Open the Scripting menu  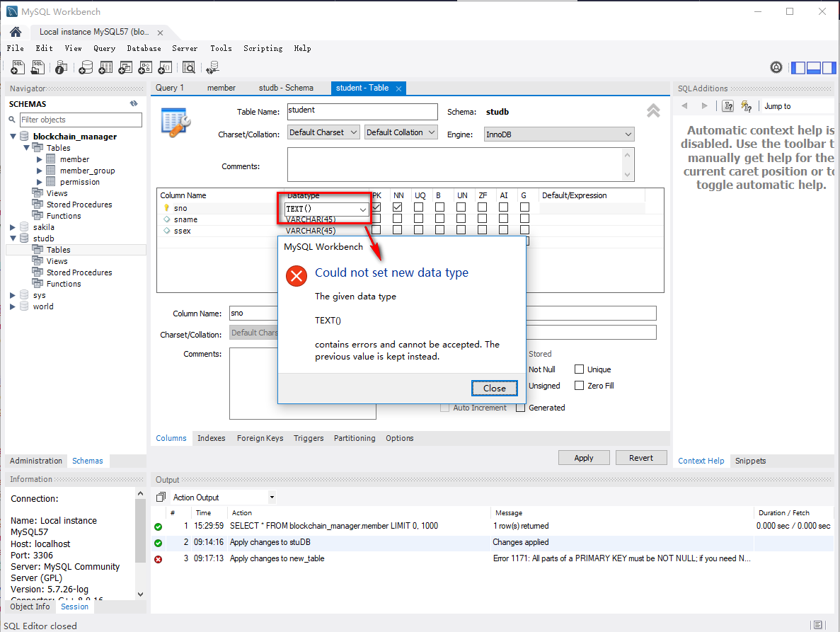click(x=263, y=48)
